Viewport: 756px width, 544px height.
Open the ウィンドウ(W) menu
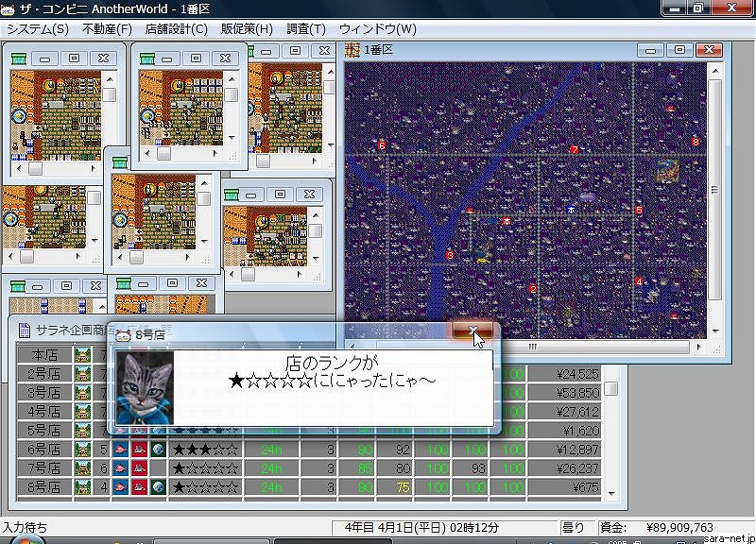[377, 29]
